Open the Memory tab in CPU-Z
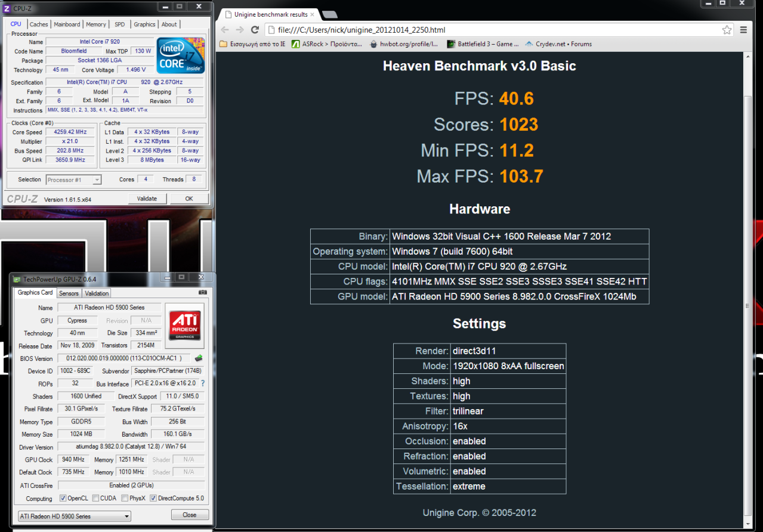 point(96,24)
